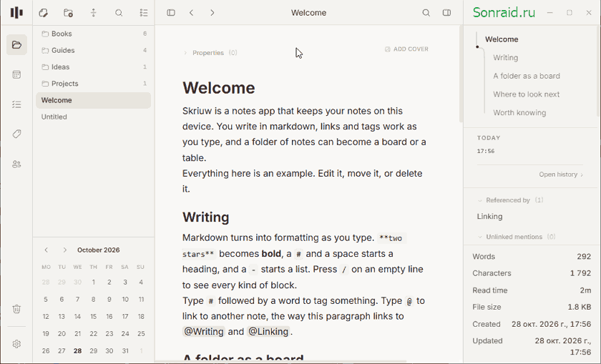Jump to Worth knowing outline item

click(519, 113)
